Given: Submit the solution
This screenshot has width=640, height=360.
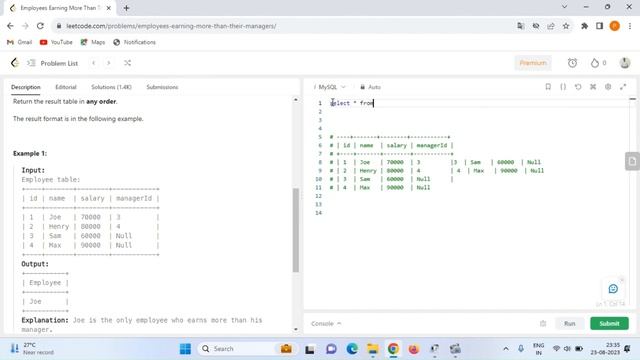Looking at the screenshot, I should (x=609, y=323).
